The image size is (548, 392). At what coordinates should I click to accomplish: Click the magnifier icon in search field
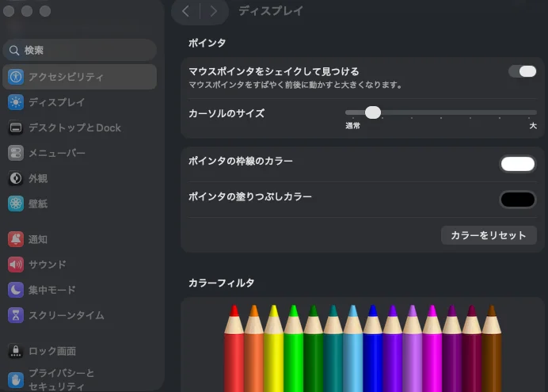click(14, 51)
